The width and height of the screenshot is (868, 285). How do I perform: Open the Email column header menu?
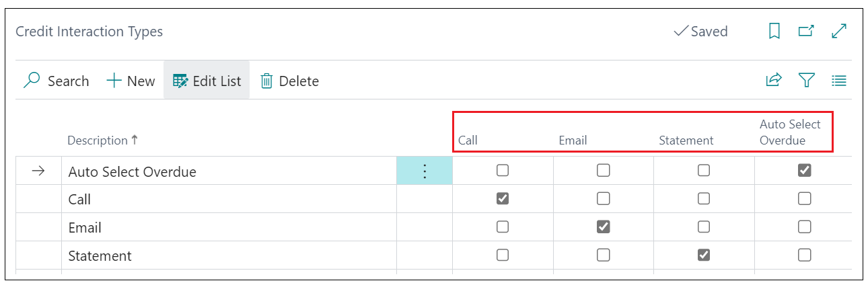point(573,140)
